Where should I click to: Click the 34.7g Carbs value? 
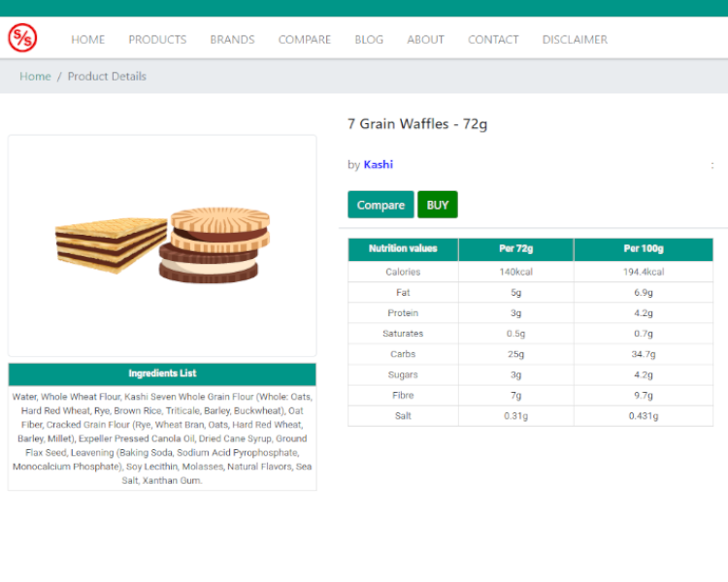(644, 355)
